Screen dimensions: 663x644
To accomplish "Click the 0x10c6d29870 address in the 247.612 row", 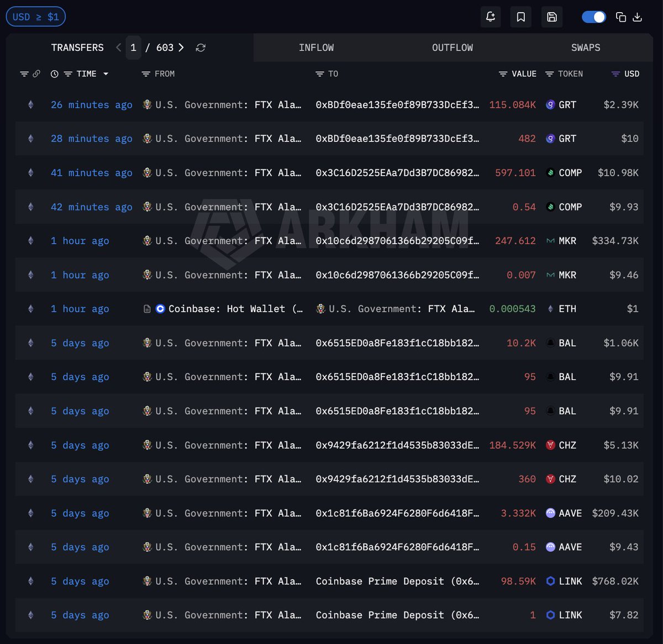I will point(397,241).
